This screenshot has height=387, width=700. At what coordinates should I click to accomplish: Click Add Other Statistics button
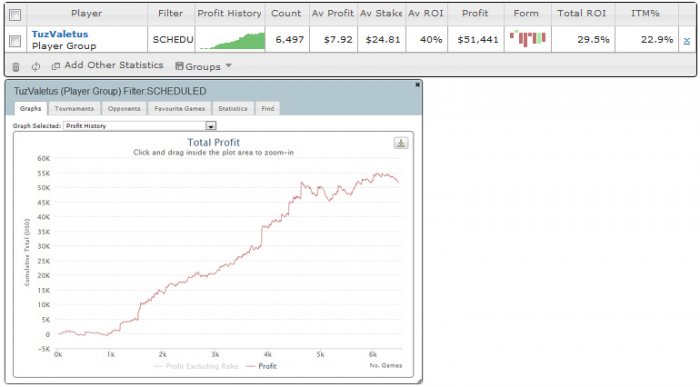pyautogui.click(x=114, y=65)
